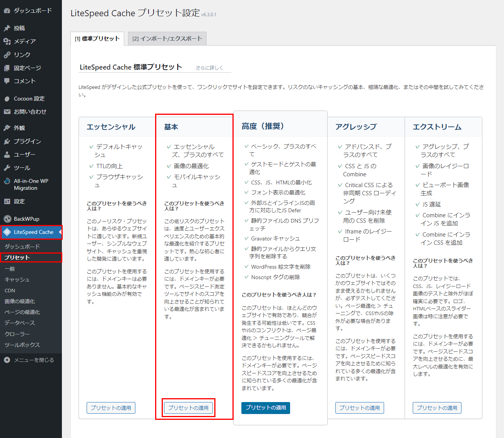The image size is (504, 438).
Task: Open the メディア media icon
Action: 7,41
